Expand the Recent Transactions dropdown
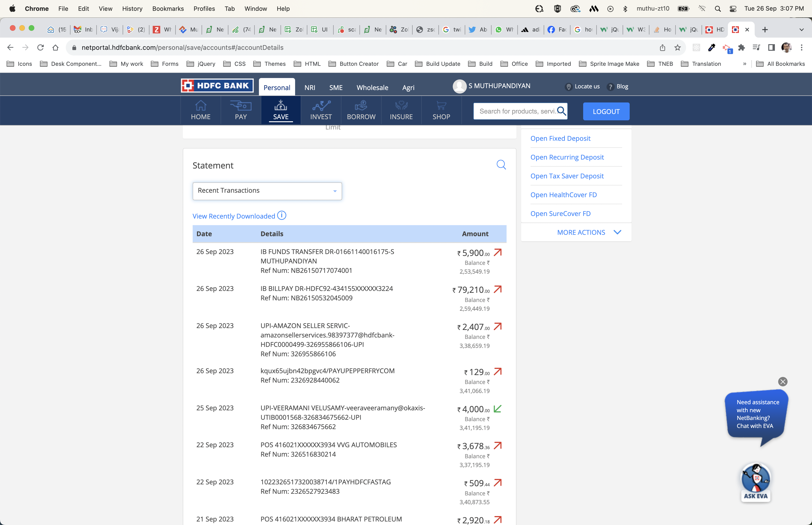Viewport: 812px width, 525px height. [267, 191]
